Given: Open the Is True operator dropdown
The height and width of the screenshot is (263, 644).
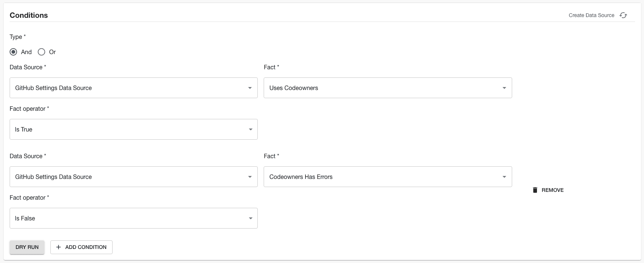Looking at the screenshot, I should (134, 129).
